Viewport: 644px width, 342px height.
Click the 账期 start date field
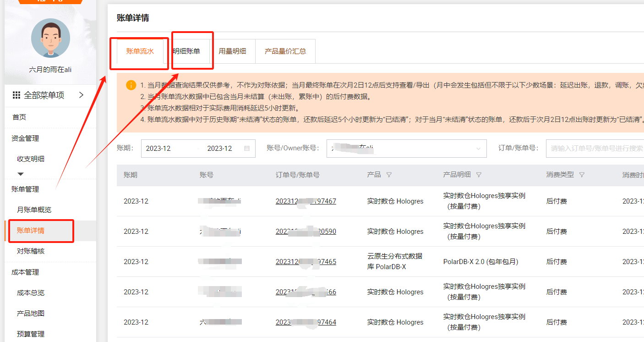[158, 149]
